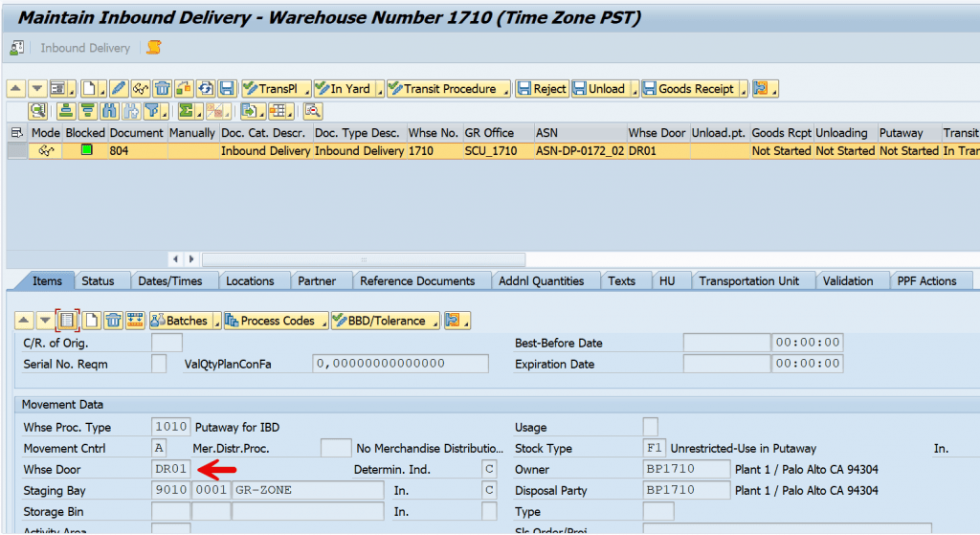Click the Batches button
This screenshot has height=535, width=980.
(x=180, y=321)
